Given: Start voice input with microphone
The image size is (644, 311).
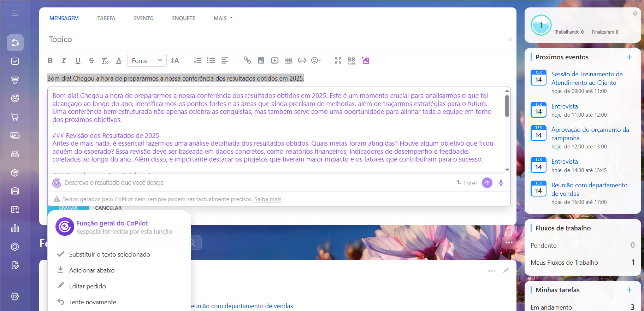Looking at the screenshot, I should tap(501, 183).
